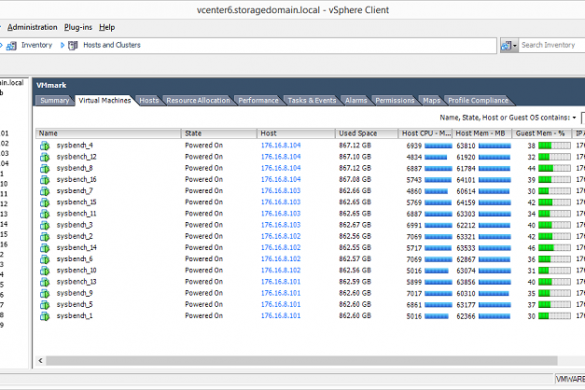Click the sysbench_4 VM icon
The image size is (585, 390).
(x=45, y=146)
